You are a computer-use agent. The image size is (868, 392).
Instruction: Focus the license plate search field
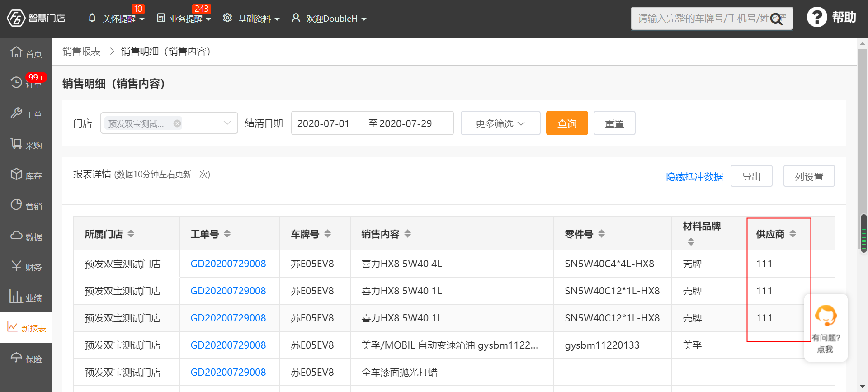pos(712,18)
